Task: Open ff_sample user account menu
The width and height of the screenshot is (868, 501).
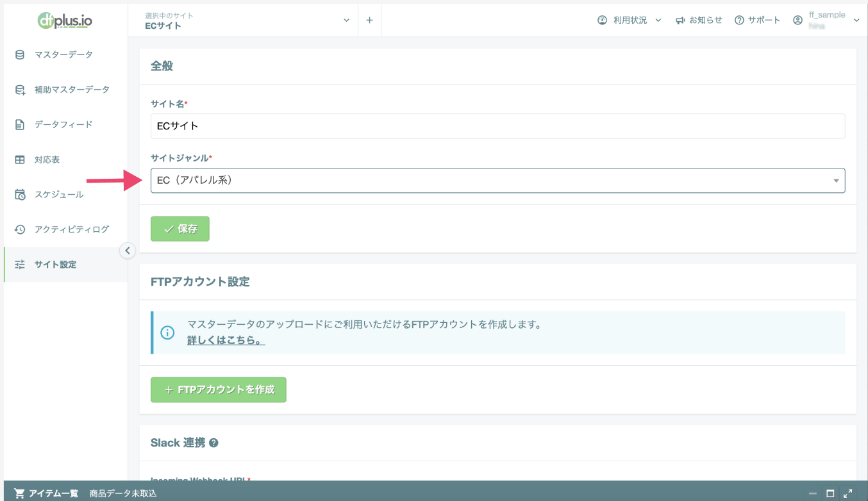Action: pos(826,21)
